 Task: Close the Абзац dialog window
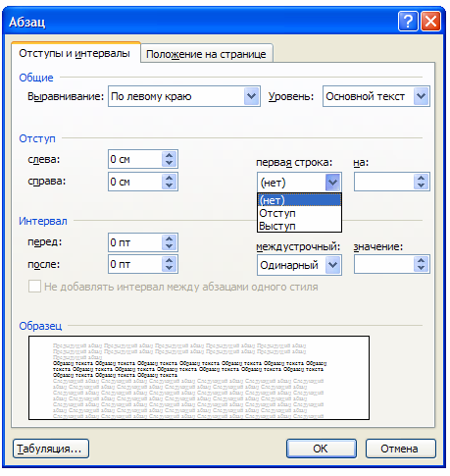pos(430,22)
